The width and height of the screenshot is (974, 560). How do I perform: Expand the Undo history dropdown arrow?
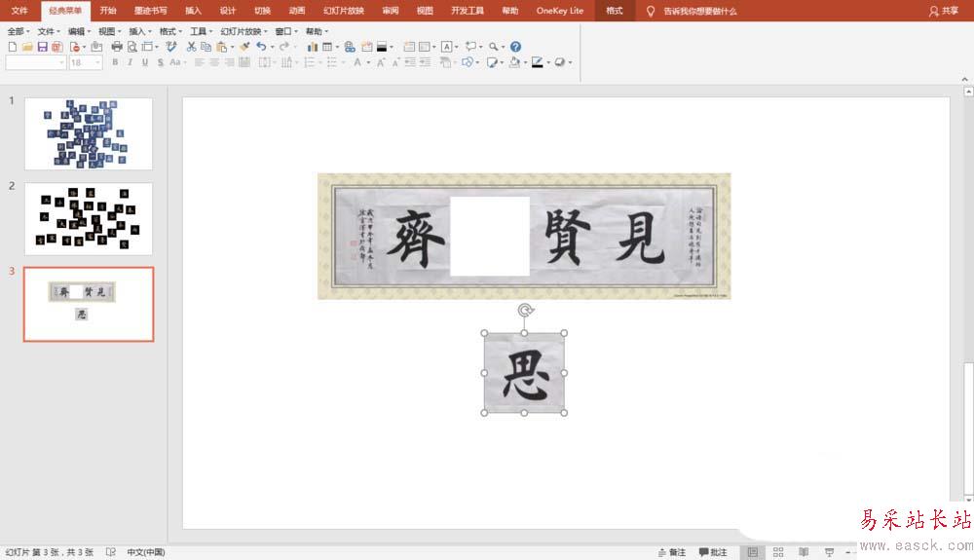pos(272,47)
